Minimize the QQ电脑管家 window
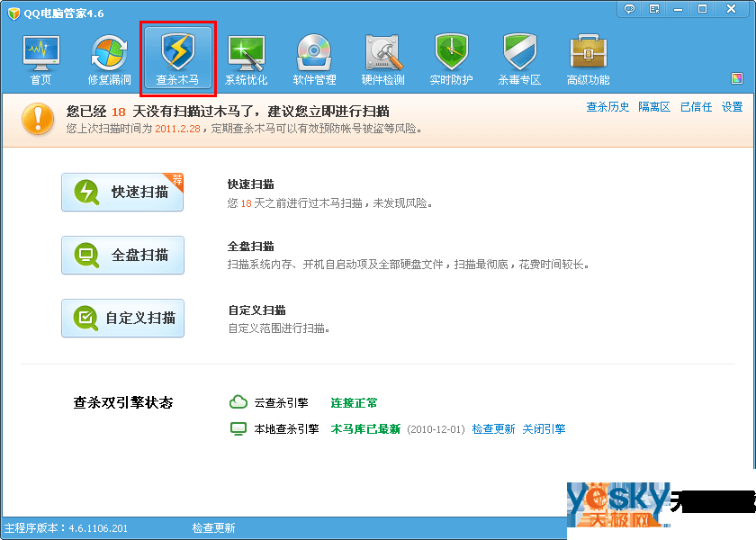The image size is (756, 540). click(x=679, y=9)
